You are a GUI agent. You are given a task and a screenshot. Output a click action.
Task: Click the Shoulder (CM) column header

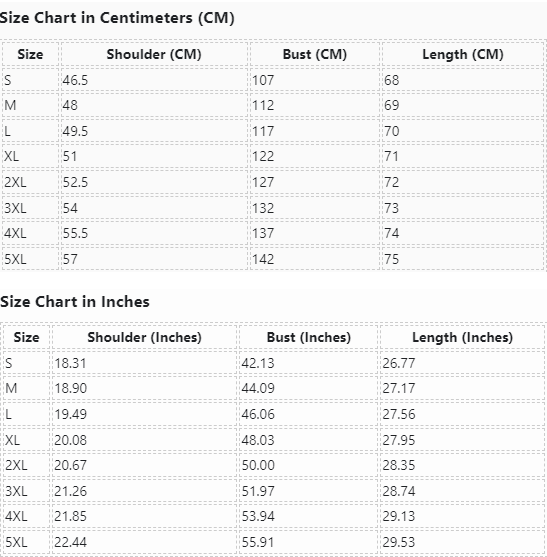[154, 54]
